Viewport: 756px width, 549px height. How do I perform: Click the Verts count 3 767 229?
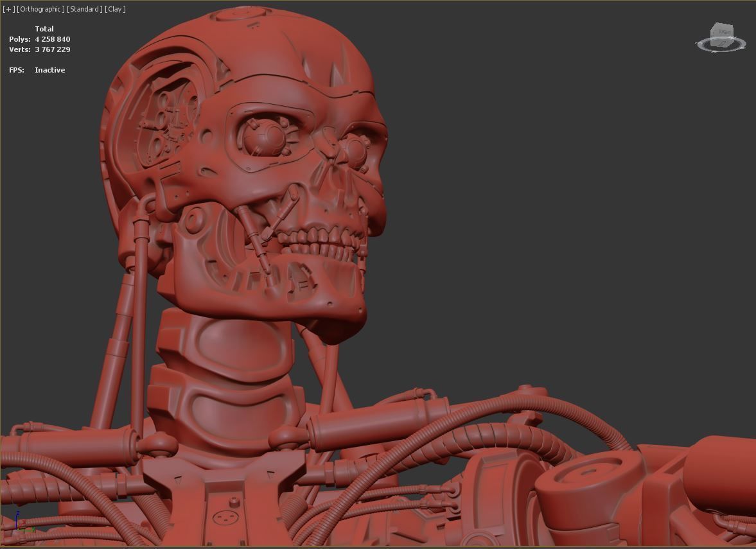tap(53, 49)
